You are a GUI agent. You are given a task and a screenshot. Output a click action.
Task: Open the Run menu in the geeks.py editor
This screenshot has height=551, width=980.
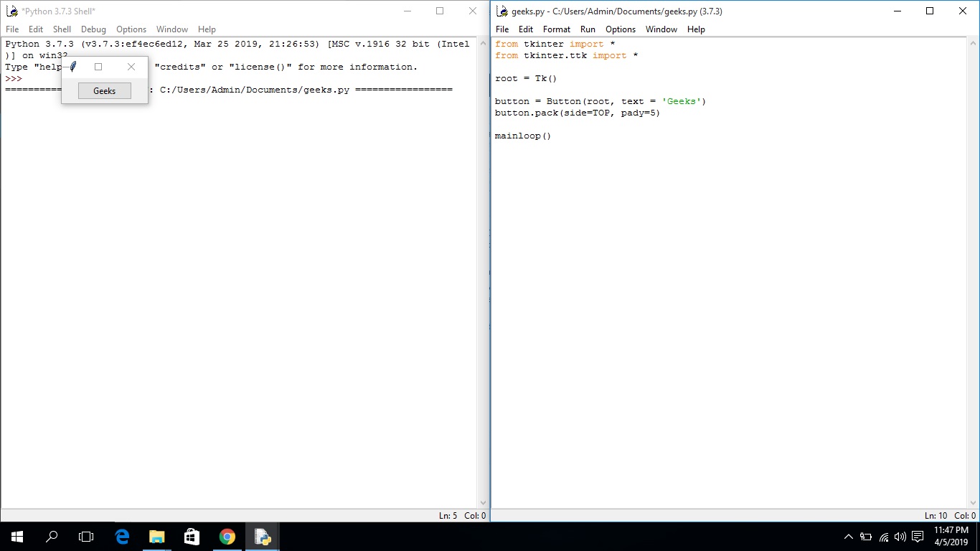pyautogui.click(x=588, y=29)
